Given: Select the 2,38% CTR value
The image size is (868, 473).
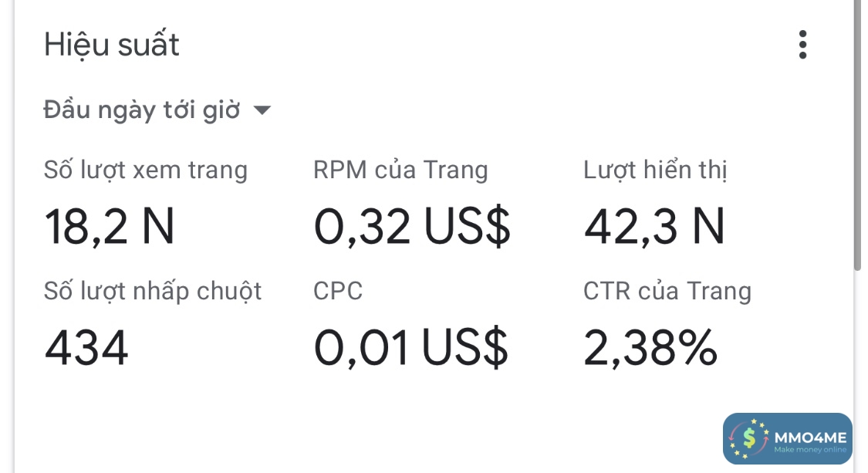Looking at the screenshot, I should 650,348.
